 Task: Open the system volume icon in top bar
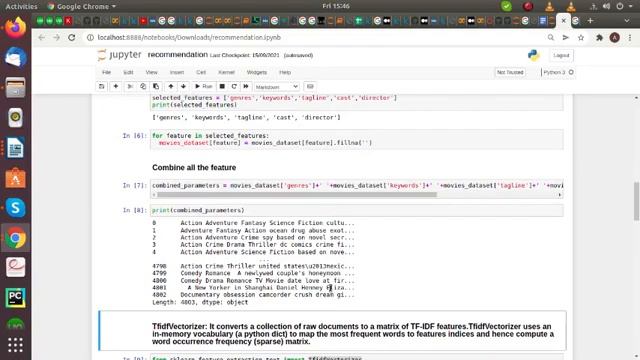606,6
